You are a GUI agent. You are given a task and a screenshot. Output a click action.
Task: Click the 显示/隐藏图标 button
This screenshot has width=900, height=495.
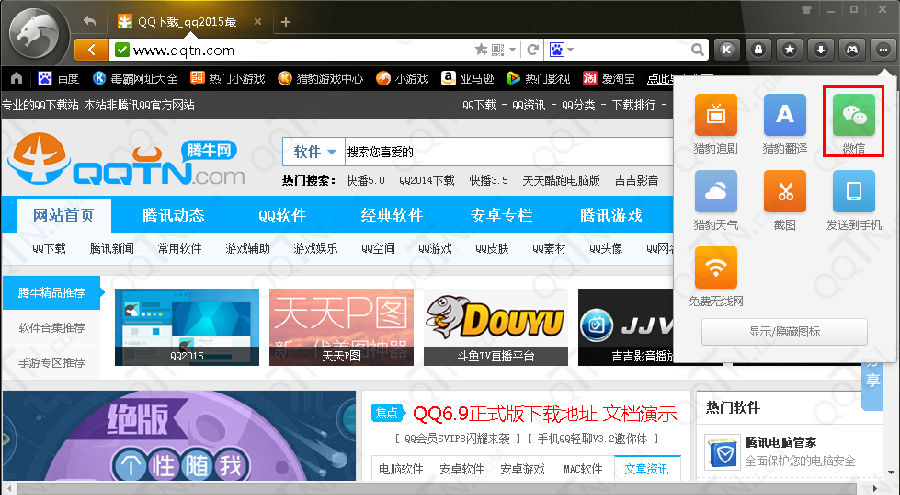[784, 331]
